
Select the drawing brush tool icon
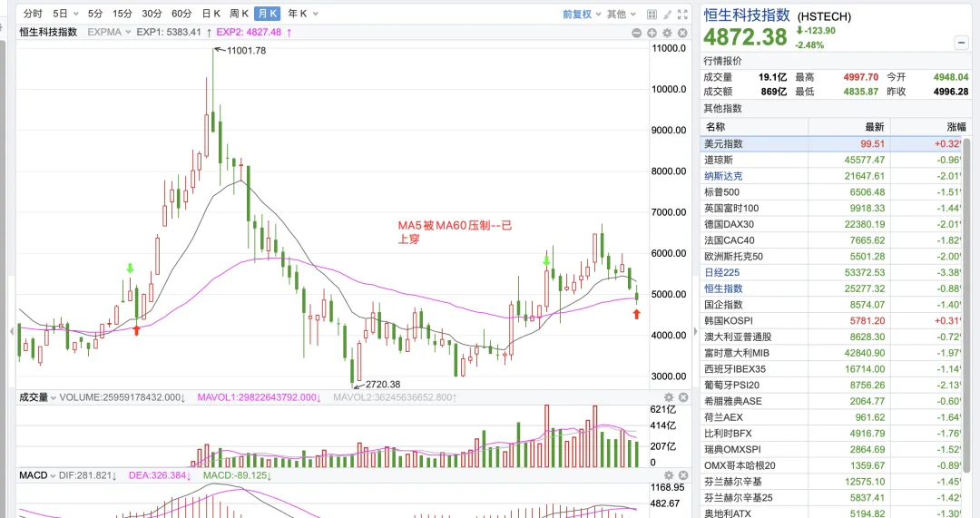(667, 14)
